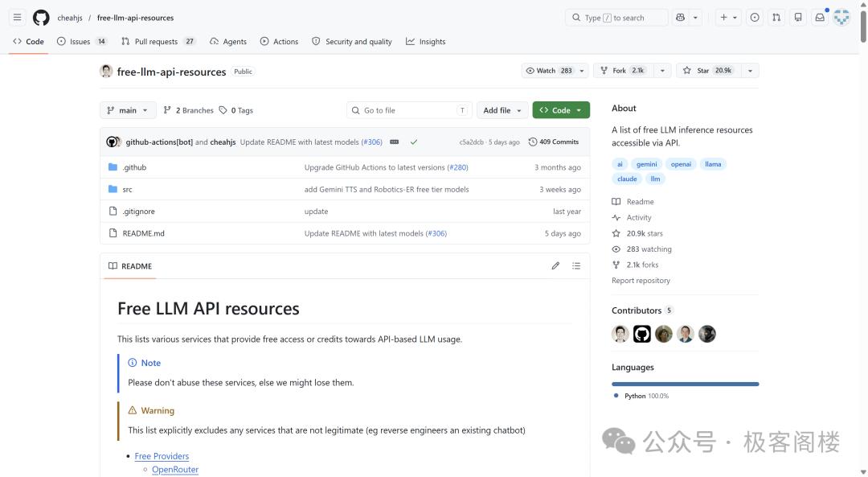Click the GitHub Actions bot contributor avatar

click(642, 334)
